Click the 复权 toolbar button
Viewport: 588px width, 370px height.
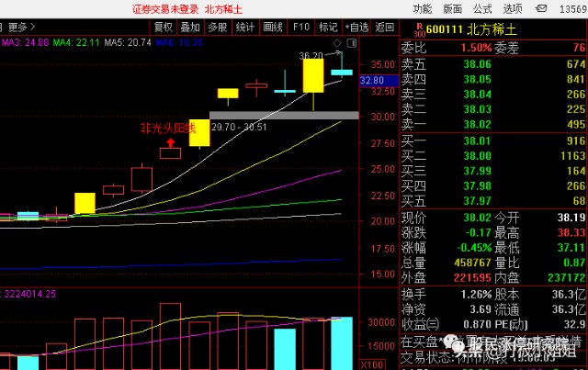pos(164,27)
